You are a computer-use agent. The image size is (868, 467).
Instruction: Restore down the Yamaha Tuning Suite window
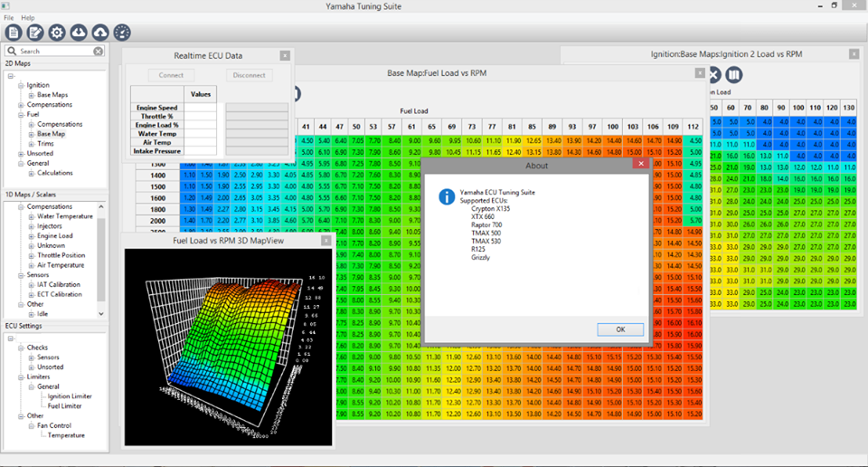(835, 5)
